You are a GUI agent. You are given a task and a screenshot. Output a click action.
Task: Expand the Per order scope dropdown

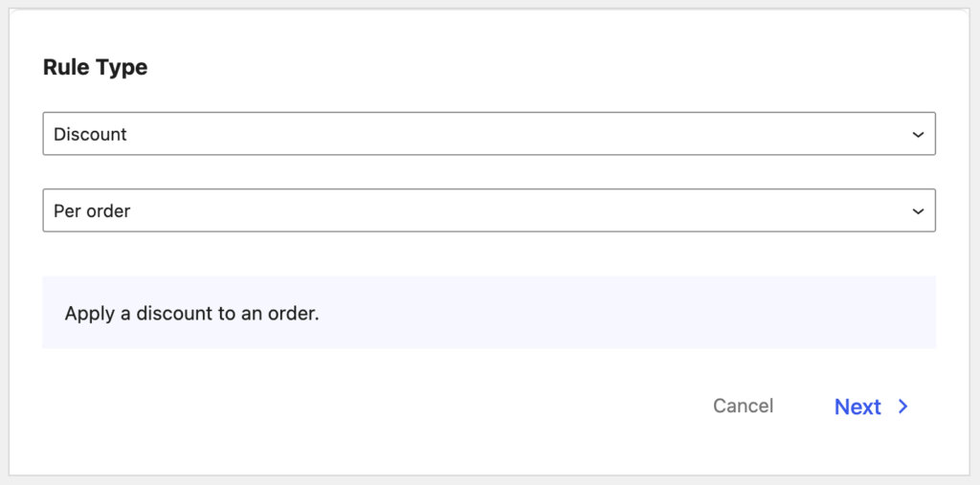point(488,210)
